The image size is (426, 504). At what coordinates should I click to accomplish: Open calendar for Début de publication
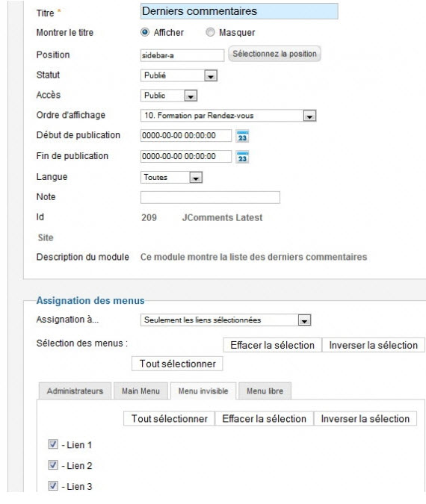tap(242, 137)
